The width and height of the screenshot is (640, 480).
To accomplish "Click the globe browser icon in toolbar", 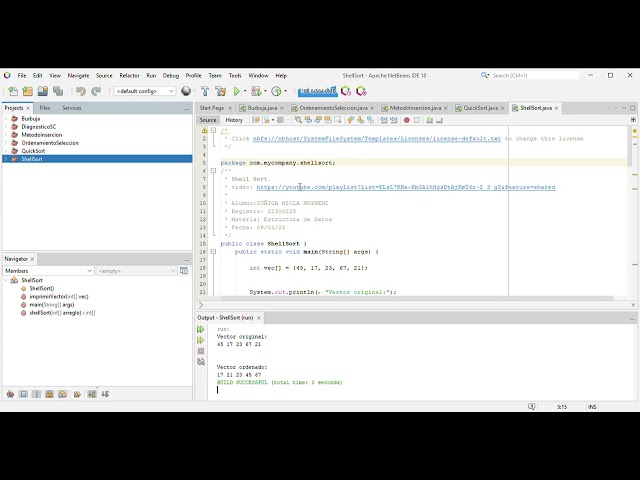I will [186, 91].
